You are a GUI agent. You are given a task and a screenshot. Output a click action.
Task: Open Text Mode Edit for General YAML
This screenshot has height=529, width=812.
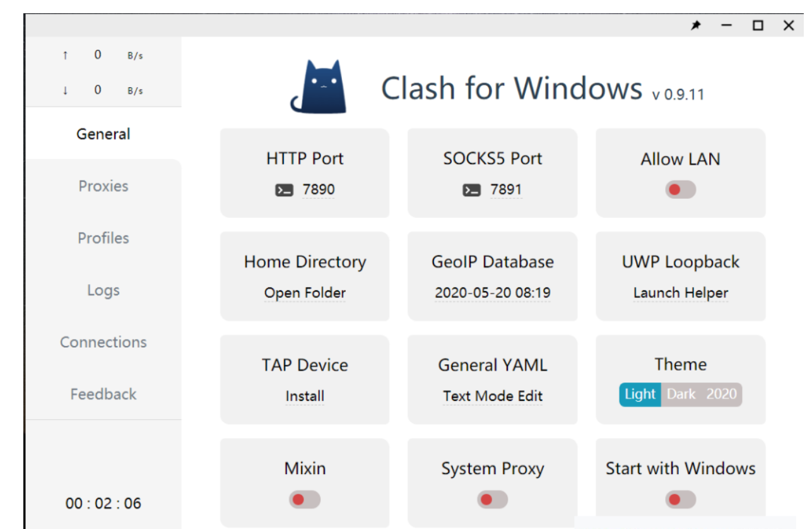click(x=493, y=396)
